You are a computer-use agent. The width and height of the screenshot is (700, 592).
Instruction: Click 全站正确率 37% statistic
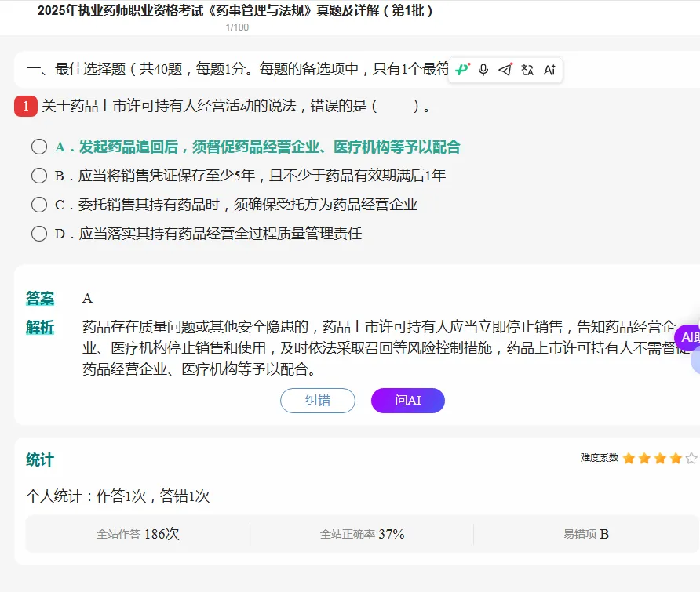pyautogui.click(x=362, y=534)
